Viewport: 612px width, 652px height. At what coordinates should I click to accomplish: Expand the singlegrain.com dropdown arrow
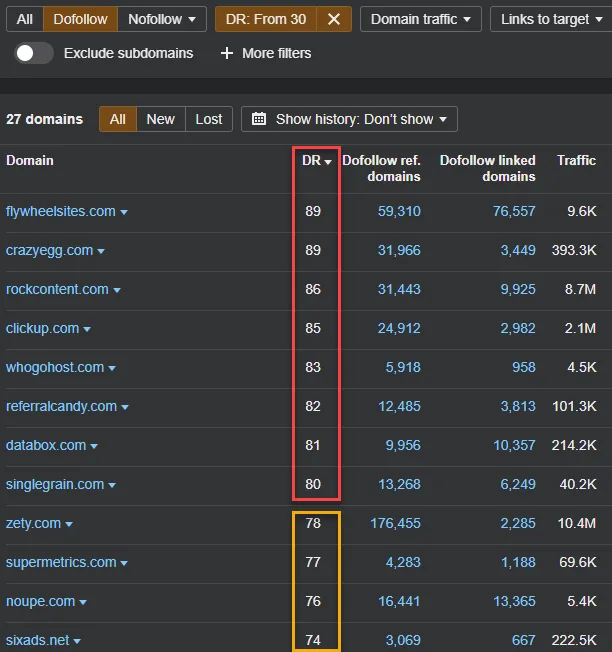point(112,485)
